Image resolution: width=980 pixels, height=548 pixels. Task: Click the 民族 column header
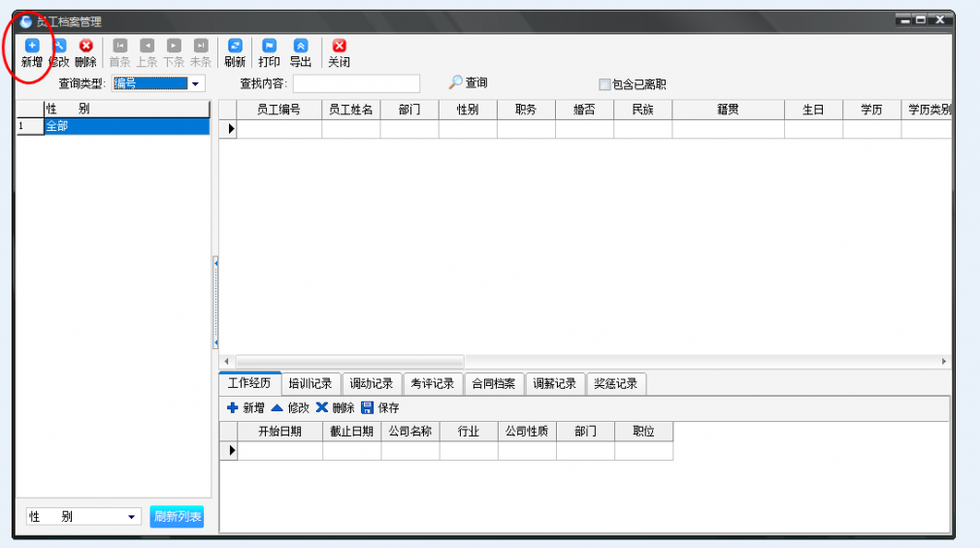642,110
